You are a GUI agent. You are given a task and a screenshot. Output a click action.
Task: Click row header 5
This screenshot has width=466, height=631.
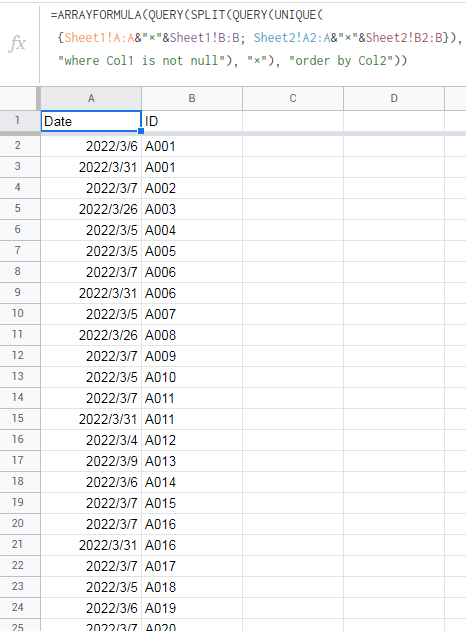pyautogui.click(x=20, y=209)
